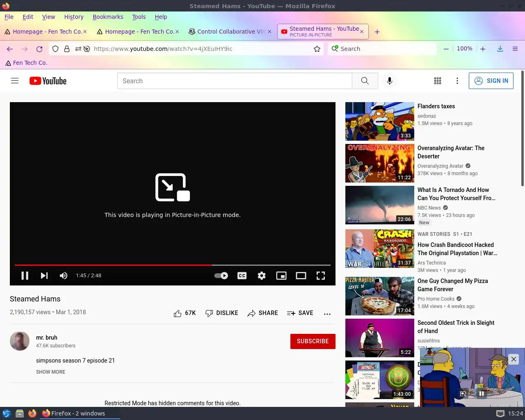Viewport: 525px width, 420px height.
Task: Open the Edit menu
Action: coord(28,17)
